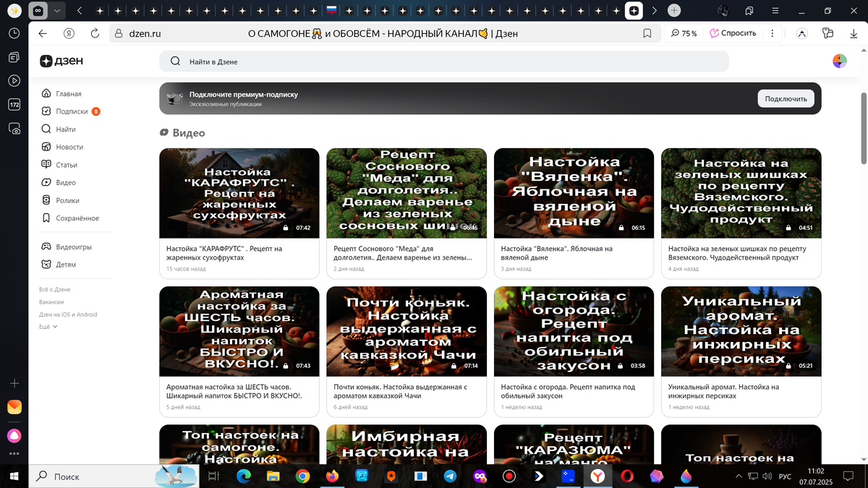
Task: Open Ролики section
Action: click(x=60, y=200)
